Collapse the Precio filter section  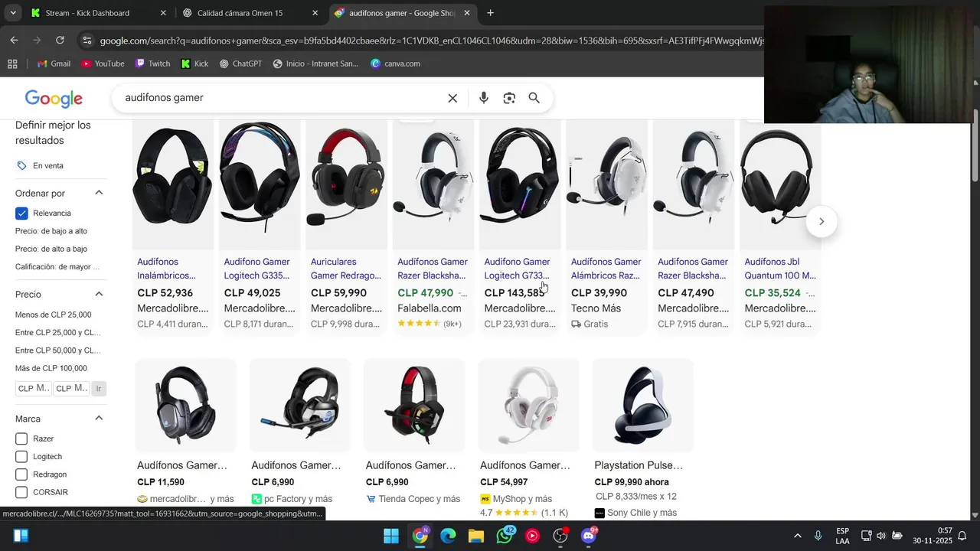point(99,294)
